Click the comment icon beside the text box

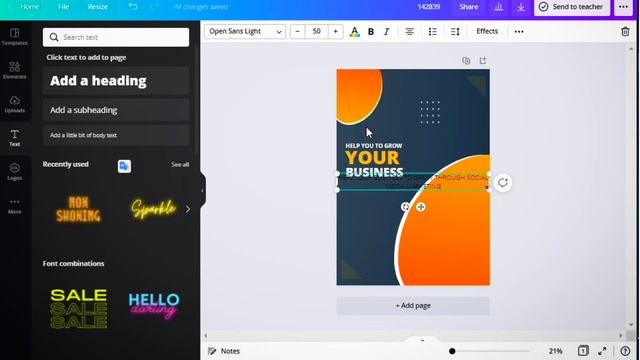coord(502,182)
